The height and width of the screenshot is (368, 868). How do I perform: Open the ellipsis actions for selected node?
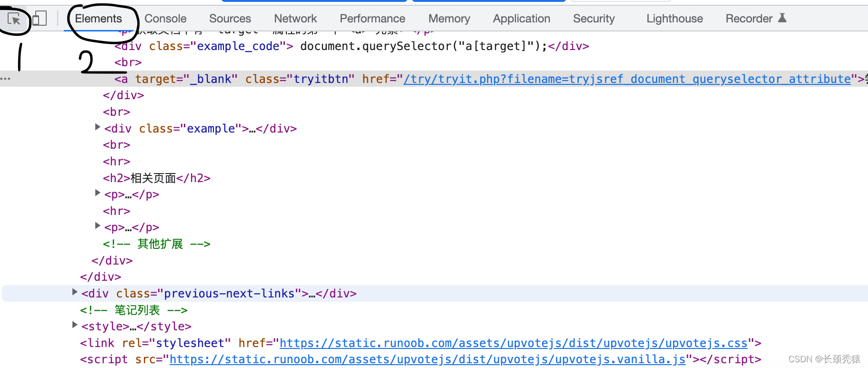click(5, 79)
